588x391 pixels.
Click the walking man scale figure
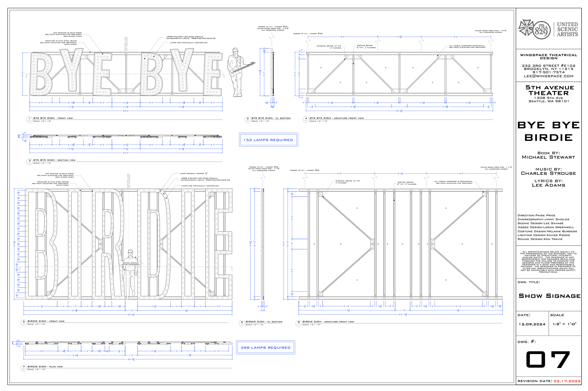[130, 274]
